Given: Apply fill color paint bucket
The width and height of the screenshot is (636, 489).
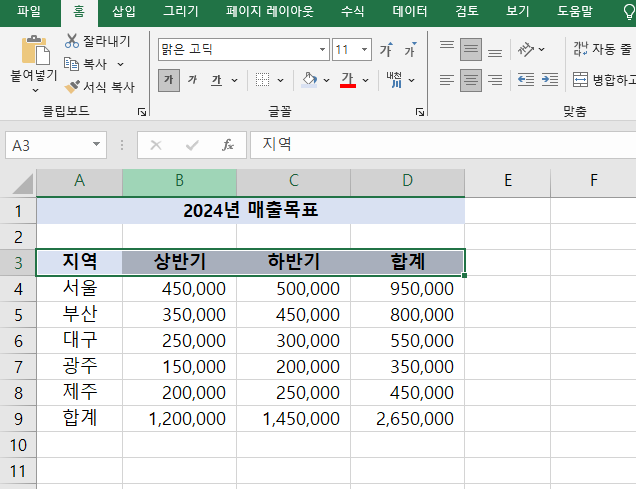Looking at the screenshot, I should 309,80.
